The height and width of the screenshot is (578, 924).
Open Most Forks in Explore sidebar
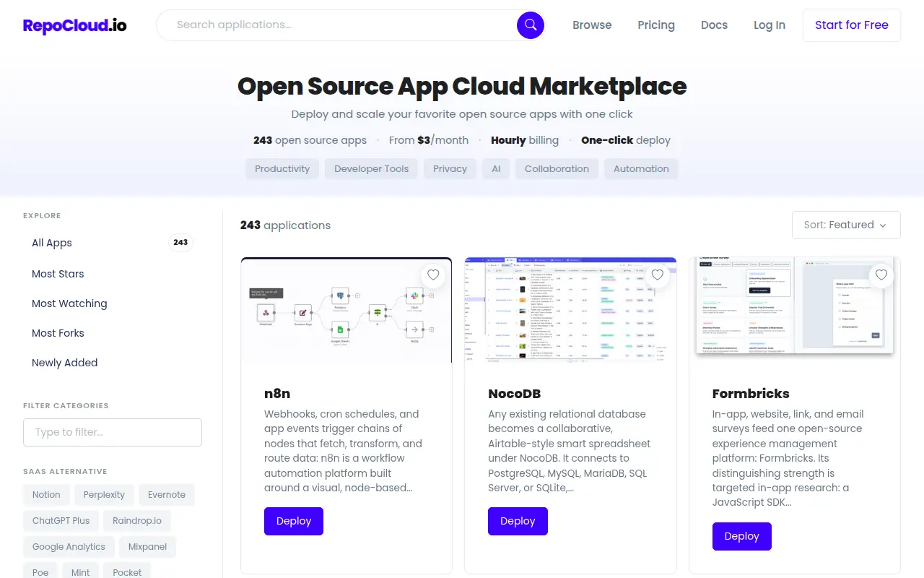point(113,333)
